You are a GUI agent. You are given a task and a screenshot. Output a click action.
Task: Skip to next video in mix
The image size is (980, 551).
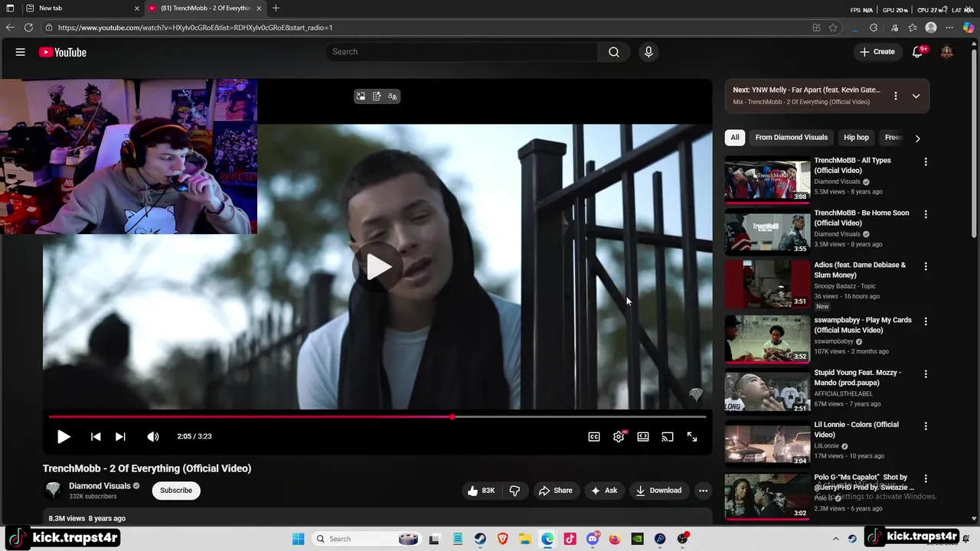(x=120, y=436)
